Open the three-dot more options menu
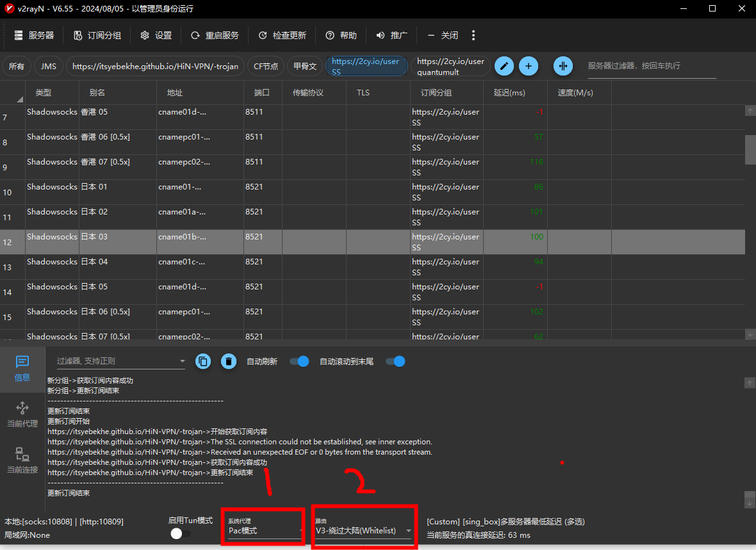The width and height of the screenshot is (756, 550). (x=473, y=35)
